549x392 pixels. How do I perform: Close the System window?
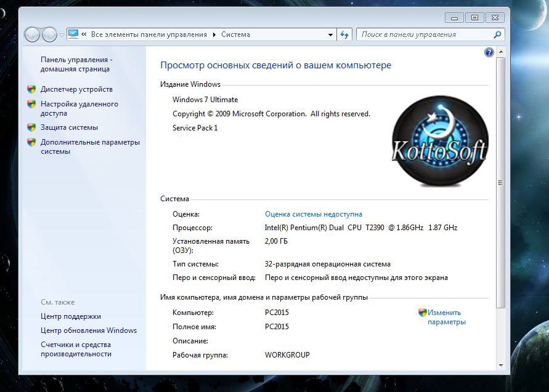495,17
